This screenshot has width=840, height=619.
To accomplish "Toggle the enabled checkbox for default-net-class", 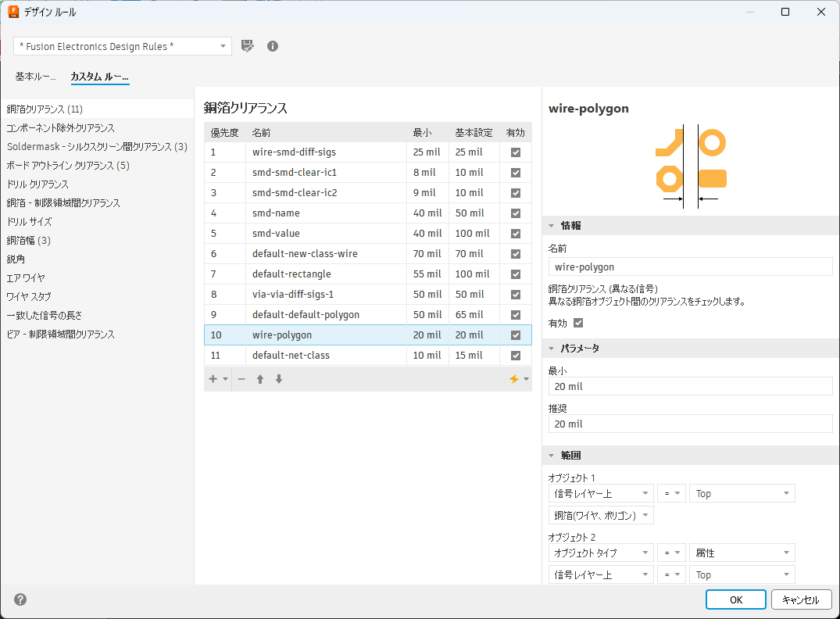I will point(516,356).
